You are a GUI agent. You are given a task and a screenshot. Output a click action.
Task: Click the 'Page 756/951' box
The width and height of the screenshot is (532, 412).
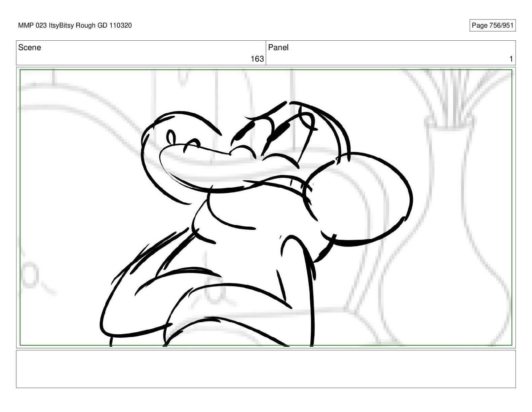[x=492, y=26]
